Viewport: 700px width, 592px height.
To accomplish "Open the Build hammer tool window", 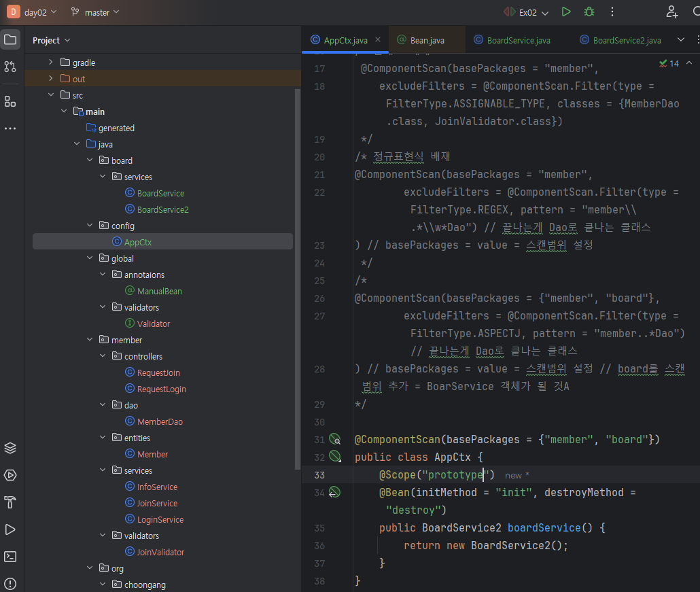I will [x=10, y=502].
